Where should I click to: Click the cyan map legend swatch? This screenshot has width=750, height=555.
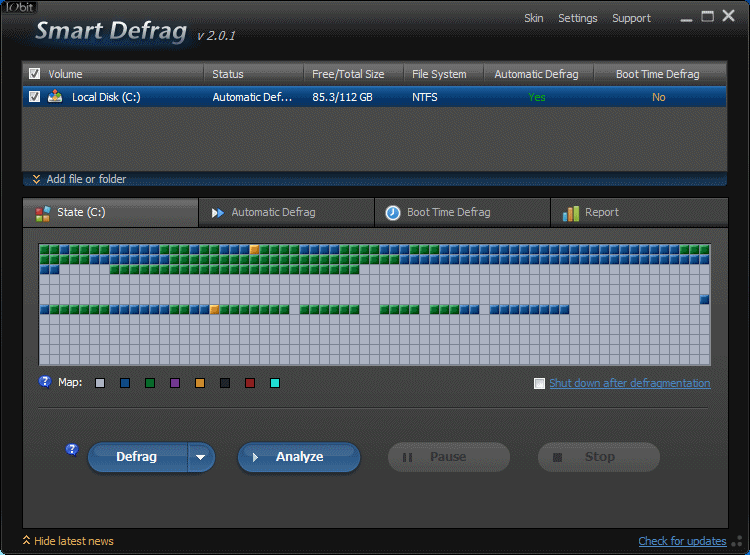pyautogui.click(x=275, y=383)
